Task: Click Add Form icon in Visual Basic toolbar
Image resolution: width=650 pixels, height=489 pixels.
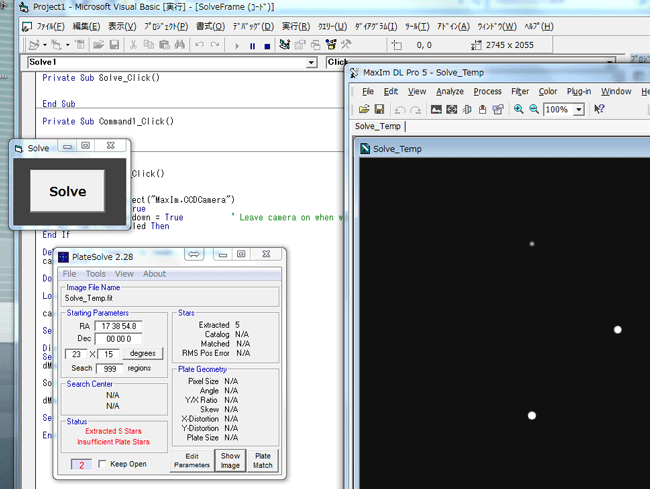Action: (56, 45)
